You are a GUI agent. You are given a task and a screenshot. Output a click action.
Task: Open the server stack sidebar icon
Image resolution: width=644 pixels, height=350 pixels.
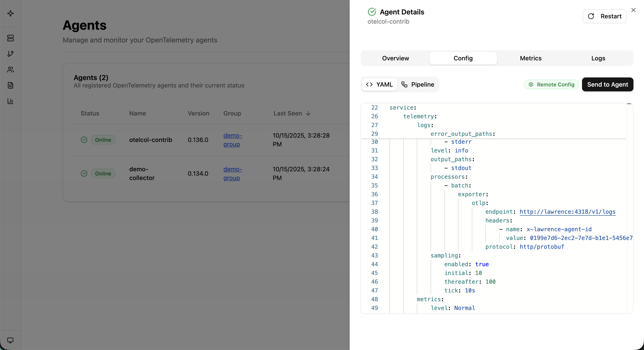click(x=11, y=38)
